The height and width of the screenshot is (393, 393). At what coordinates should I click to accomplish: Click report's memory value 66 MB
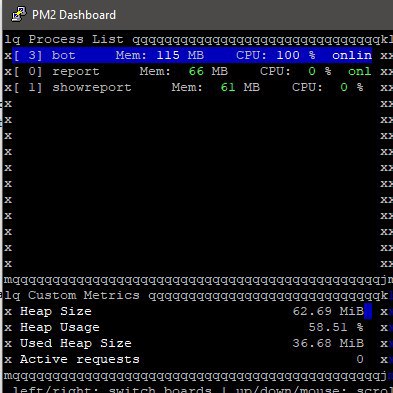pyautogui.click(x=208, y=71)
